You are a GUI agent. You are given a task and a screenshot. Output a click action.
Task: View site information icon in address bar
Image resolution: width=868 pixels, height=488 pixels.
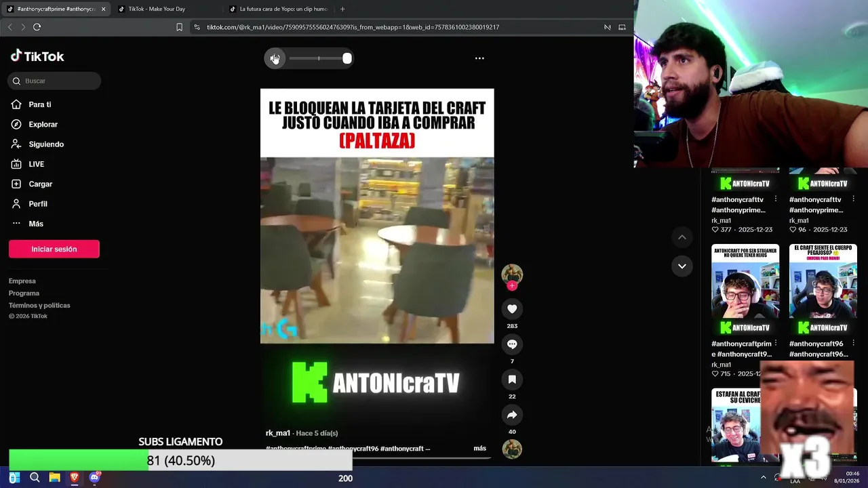tap(197, 27)
